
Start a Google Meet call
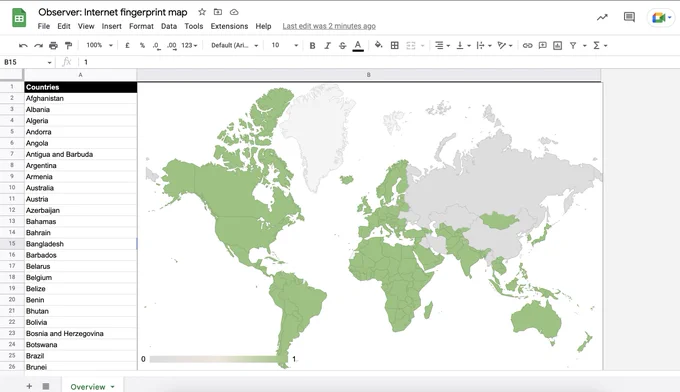point(661,18)
